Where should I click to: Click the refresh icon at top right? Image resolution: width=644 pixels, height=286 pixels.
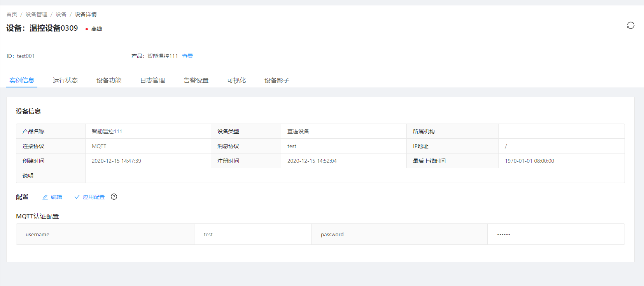click(630, 25)
